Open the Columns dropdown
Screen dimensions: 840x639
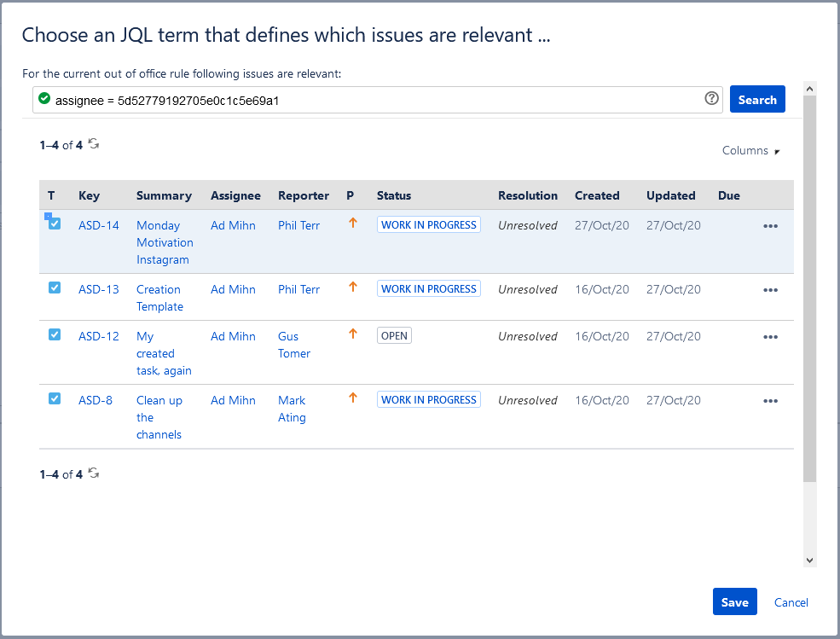[x=750, y=151]
